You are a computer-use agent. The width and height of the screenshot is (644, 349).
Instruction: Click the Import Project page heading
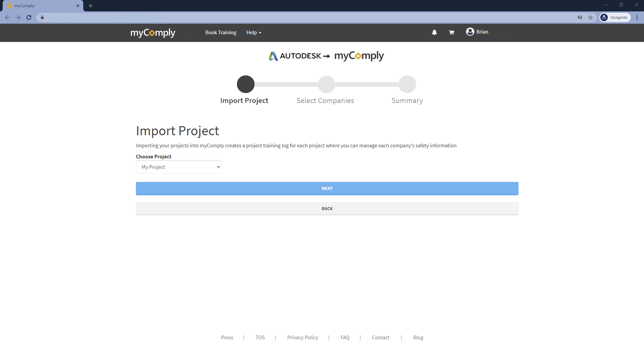[178, 131]
